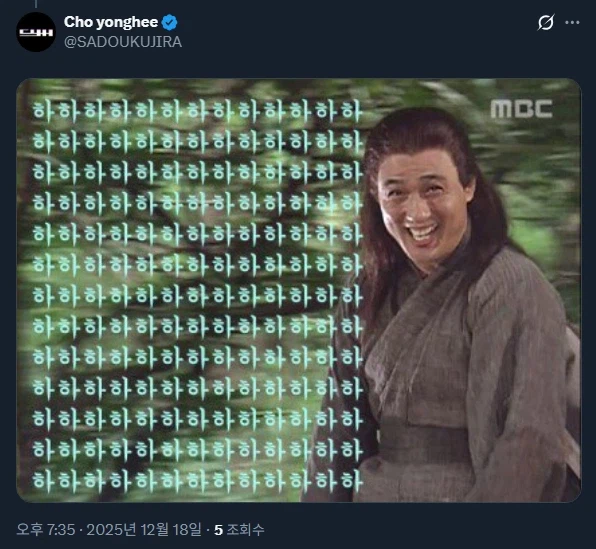
Task: Open the three-dot more options menu
Action: click(x=572, y=22)
